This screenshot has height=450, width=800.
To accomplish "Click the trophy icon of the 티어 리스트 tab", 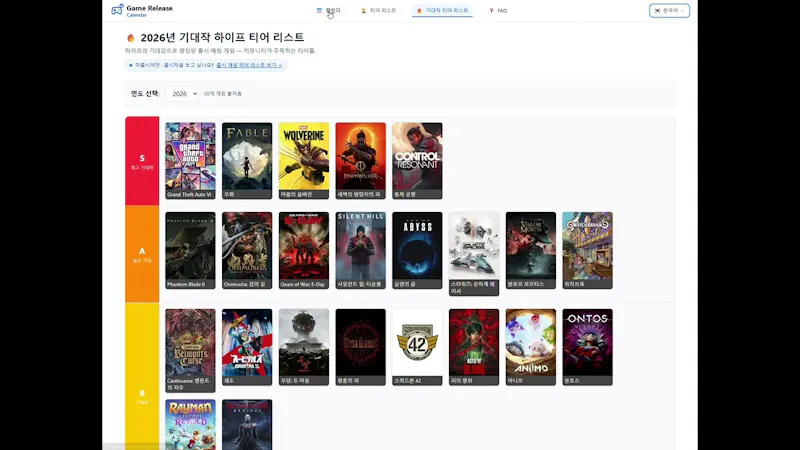I will [x=364, y=11].
